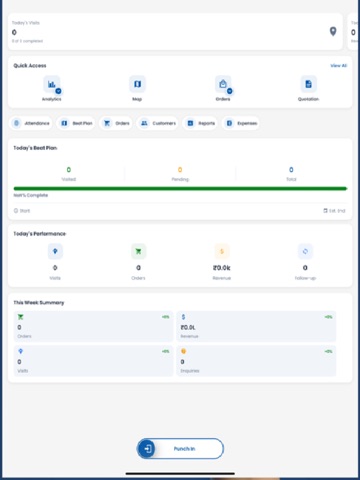
Task: Tap the green Beat Plan progress bar
Action: [x=180, y=189]
